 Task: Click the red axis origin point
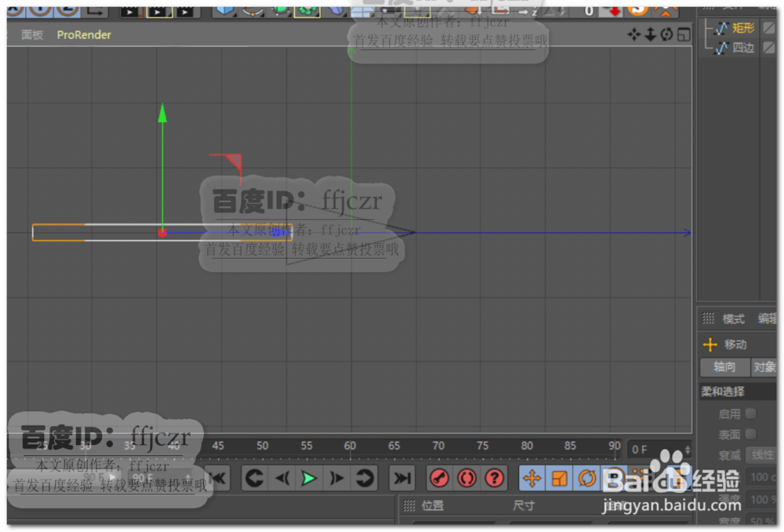tap(162, 232)
